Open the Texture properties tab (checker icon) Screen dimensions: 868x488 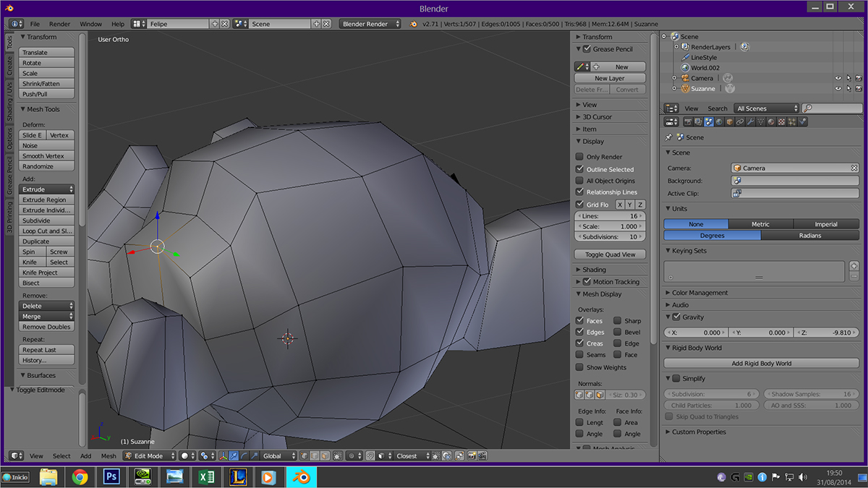coord(781,122)
